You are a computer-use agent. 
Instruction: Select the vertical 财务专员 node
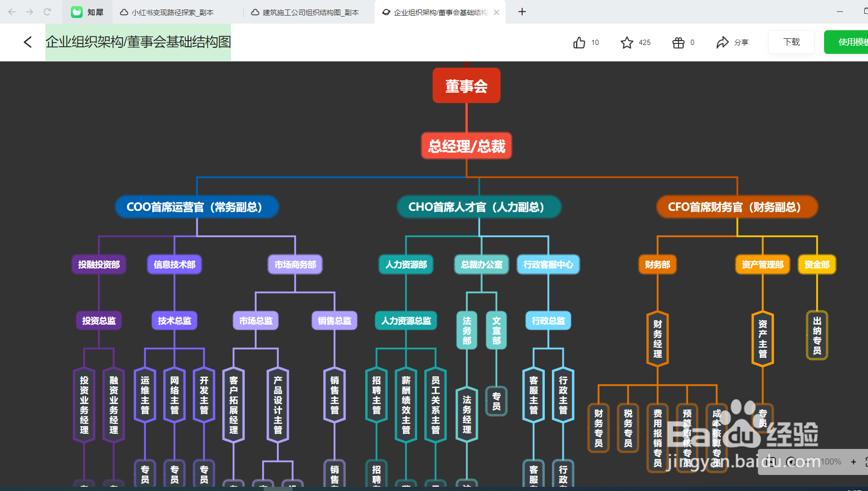[x=598, y=428]
